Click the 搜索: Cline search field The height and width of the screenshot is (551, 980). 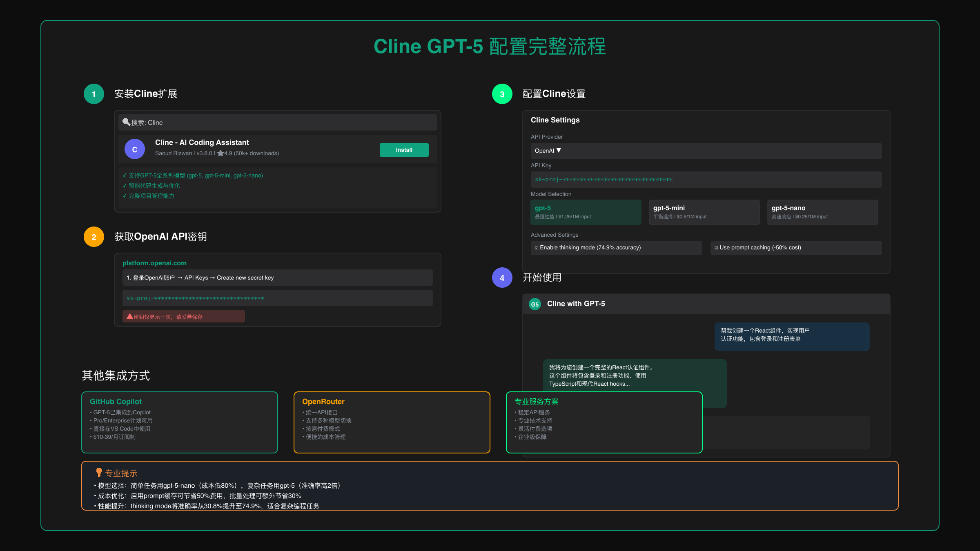coord(278,122)
